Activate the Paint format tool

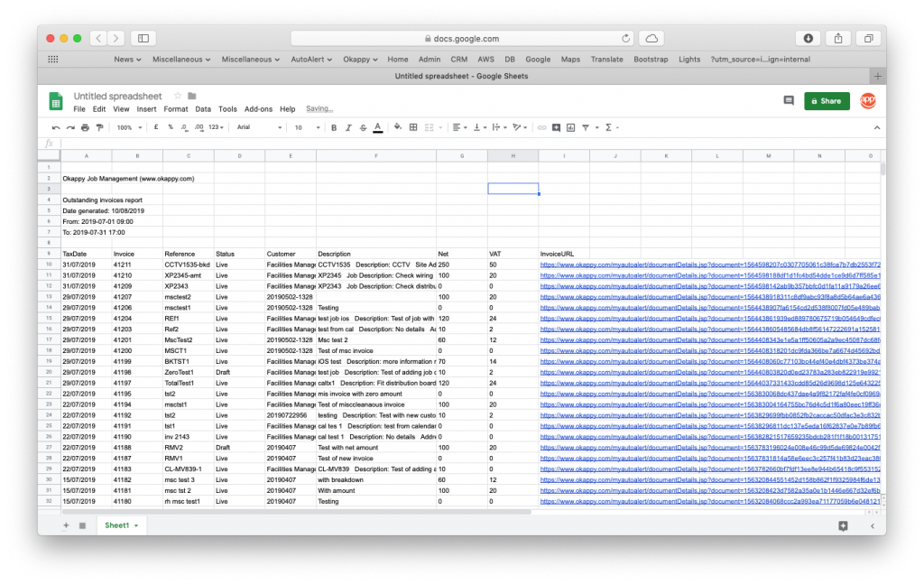(x=99, y=127)
